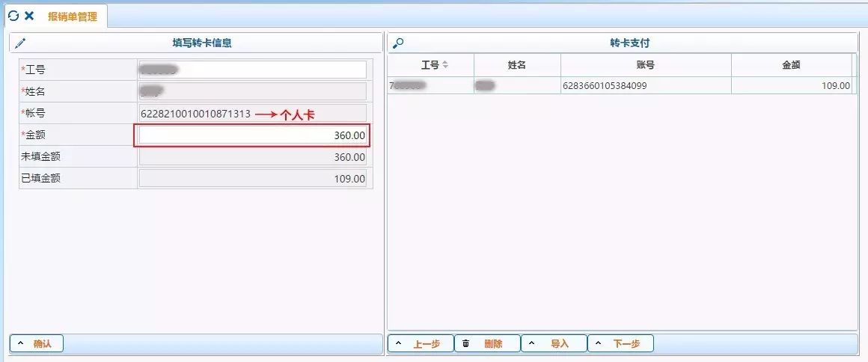Click the X icon beside the refresh icon

click(29, 15)
